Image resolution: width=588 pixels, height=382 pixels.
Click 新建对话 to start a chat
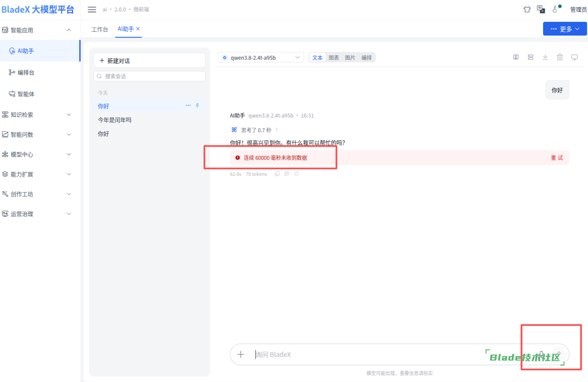[150, 61]
